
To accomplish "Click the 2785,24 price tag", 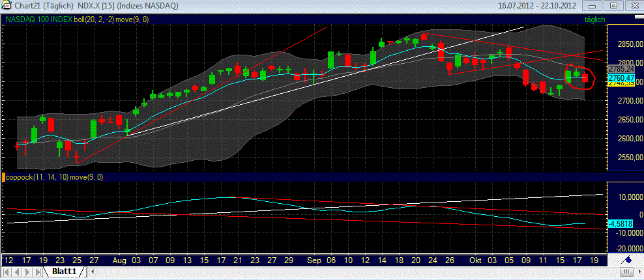I will coord(622,68).
